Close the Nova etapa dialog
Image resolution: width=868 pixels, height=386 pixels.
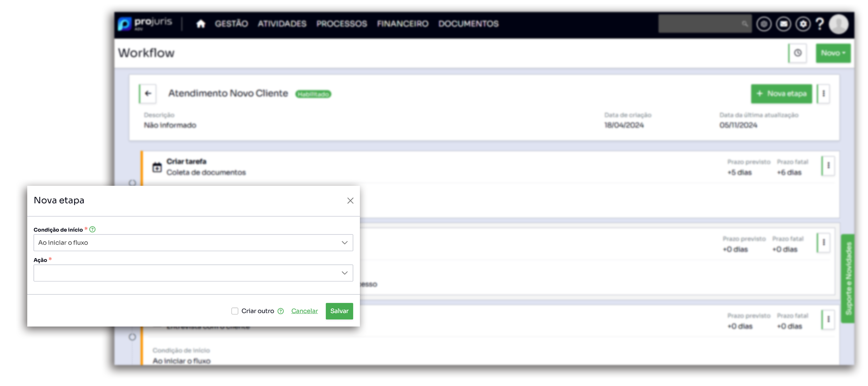350,201
